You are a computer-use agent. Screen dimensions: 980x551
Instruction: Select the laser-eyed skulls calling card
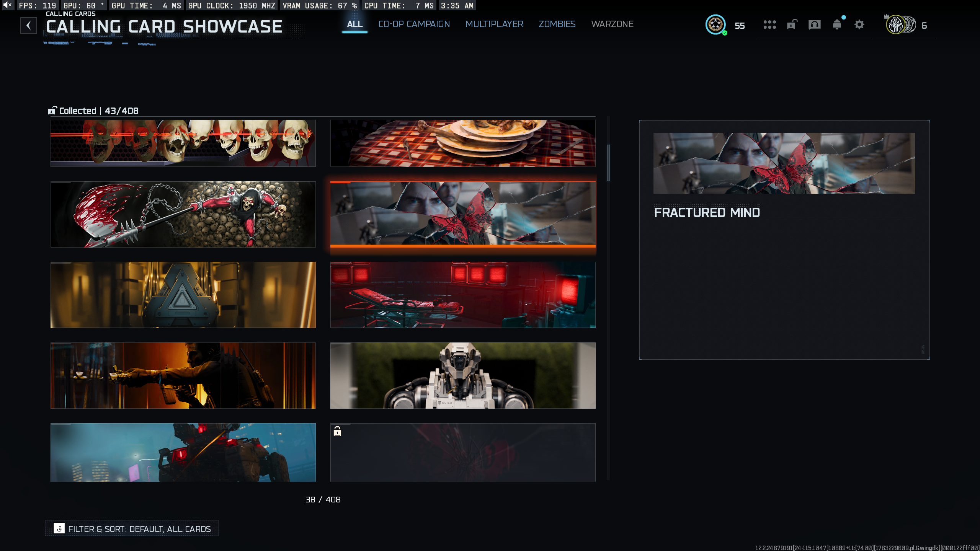click(183, 143)
